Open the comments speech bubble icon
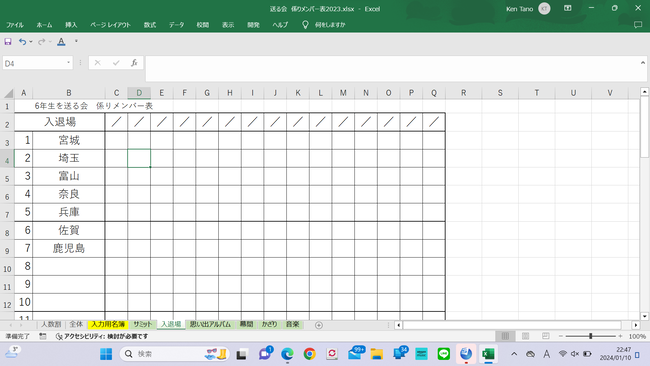This screenshot has height=366, width=650. coord(638,25)
